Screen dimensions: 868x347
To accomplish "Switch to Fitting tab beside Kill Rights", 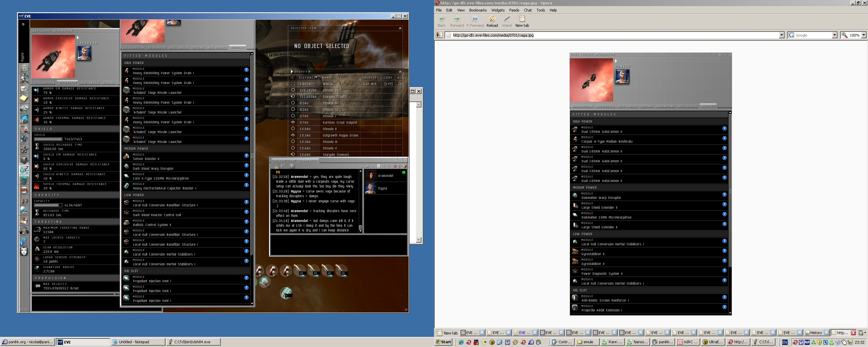I will click(x=198, y=48).
